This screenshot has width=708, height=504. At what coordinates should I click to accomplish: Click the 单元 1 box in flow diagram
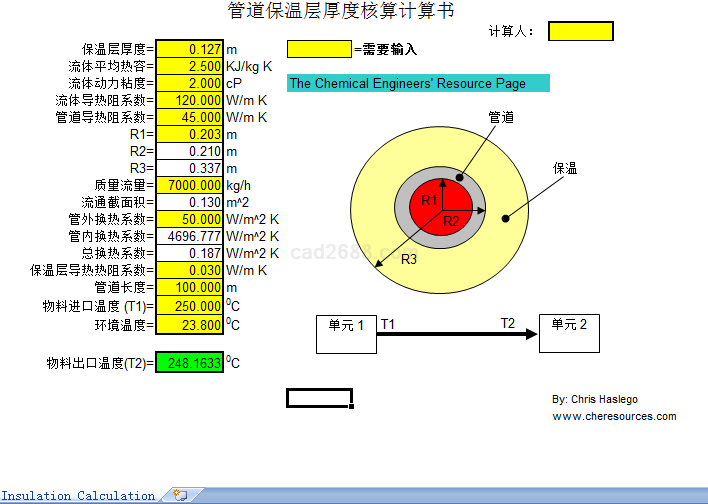tap(346, 333)
